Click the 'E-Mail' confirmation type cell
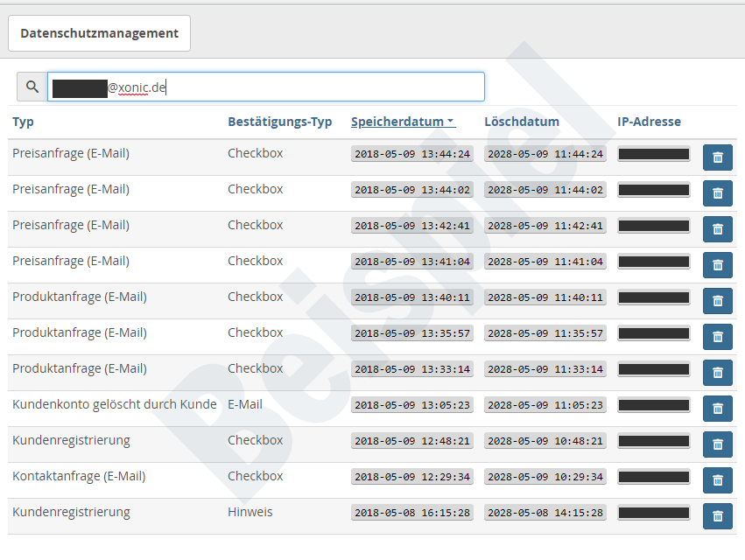 coord(245,404)
